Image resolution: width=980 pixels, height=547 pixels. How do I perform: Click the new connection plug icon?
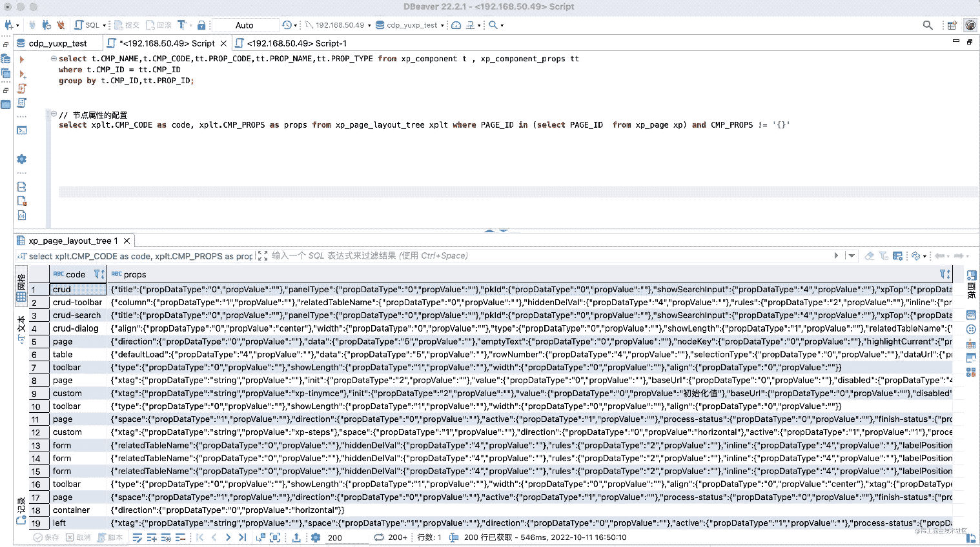(9, 25)
